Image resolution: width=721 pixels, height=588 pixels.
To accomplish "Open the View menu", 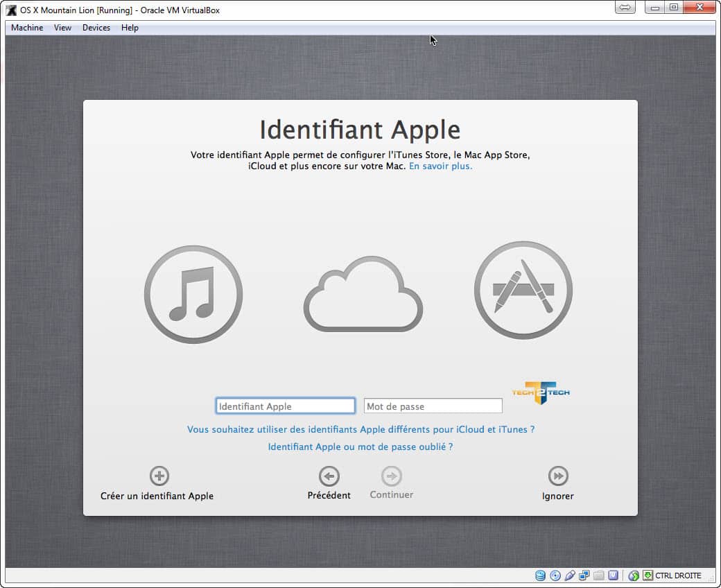I will pos(62,28).
